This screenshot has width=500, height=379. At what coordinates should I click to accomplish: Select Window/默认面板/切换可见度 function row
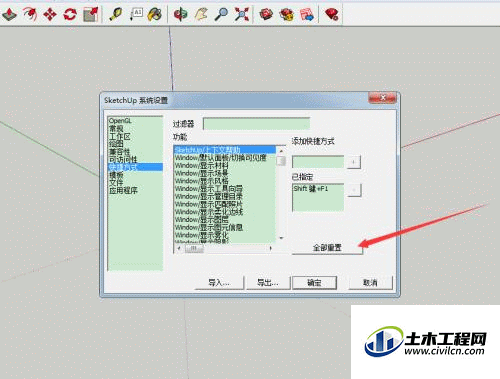225,157
